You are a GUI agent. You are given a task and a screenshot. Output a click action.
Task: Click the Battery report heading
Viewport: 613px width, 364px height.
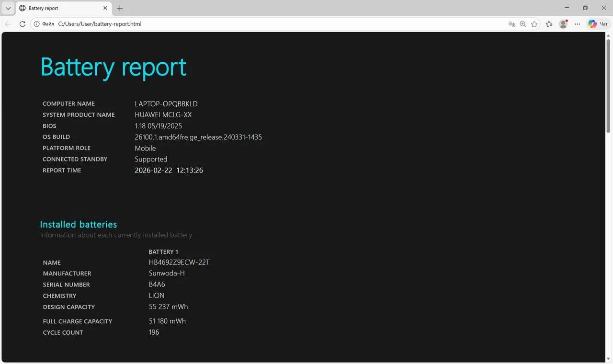(114, 67)
